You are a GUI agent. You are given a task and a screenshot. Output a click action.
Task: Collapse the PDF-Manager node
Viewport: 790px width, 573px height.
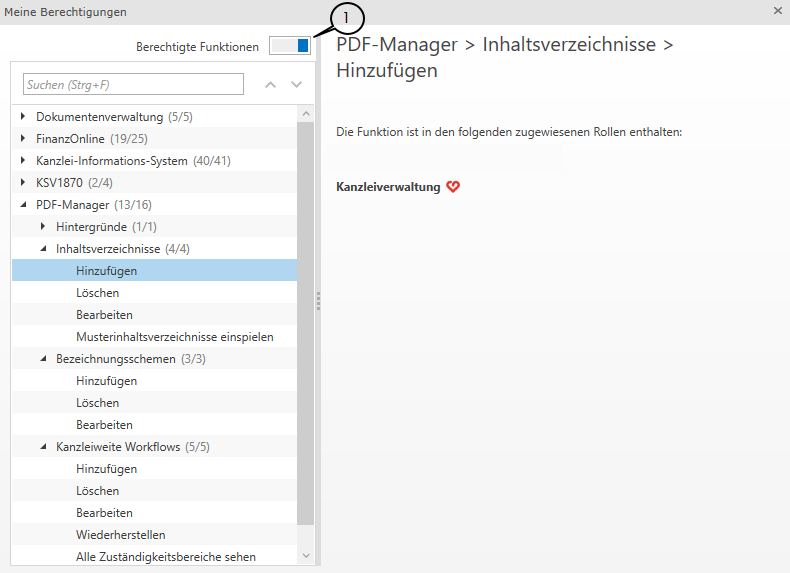(x=24, y=205)
